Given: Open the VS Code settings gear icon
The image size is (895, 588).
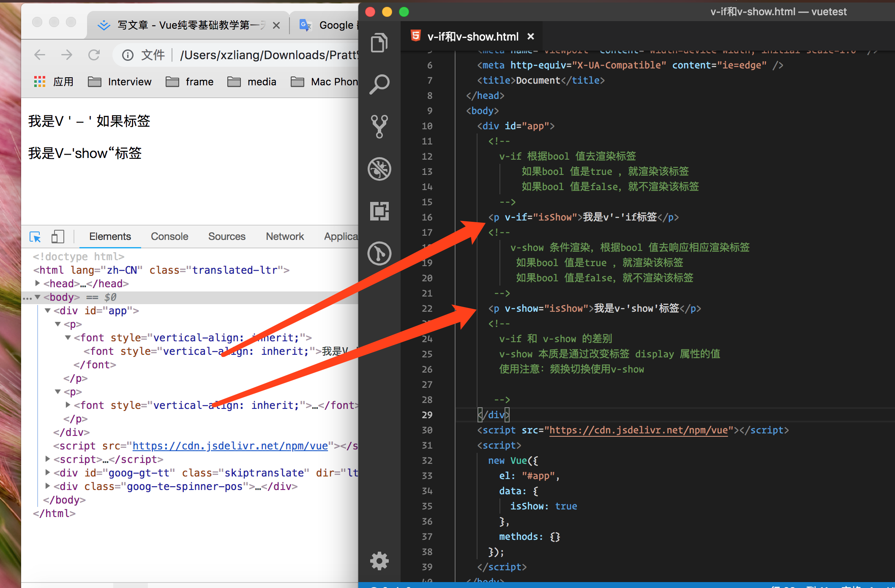Looking at the screenshot, I should 379,561.
